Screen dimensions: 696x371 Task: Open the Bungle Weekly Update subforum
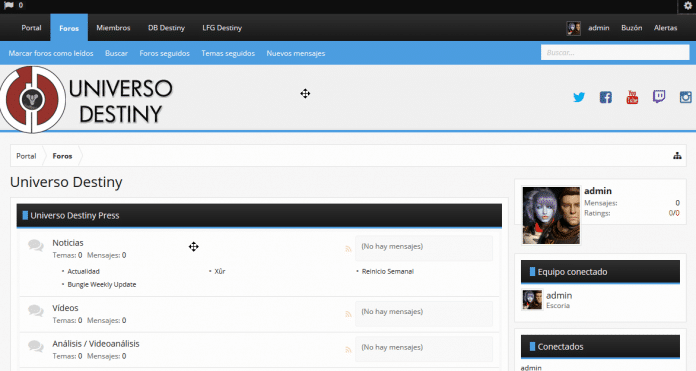coord(102,284)
